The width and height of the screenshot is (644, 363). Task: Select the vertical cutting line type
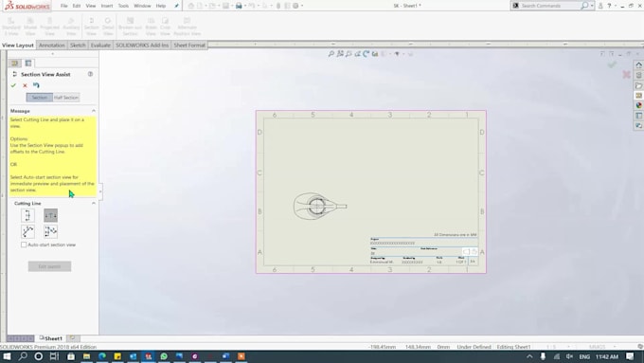(27, 215)
